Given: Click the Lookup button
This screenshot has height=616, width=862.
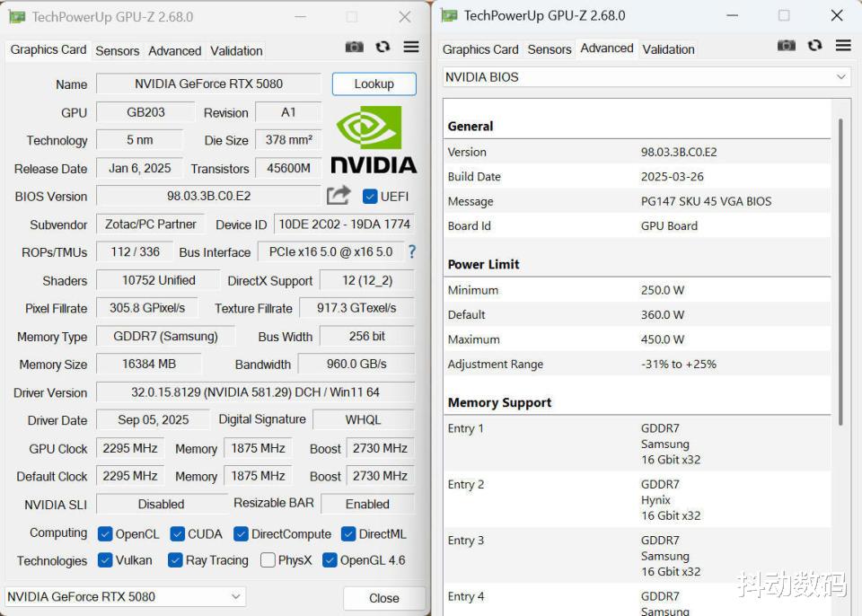Looking at the screenshot, I should tap(374, 84).
